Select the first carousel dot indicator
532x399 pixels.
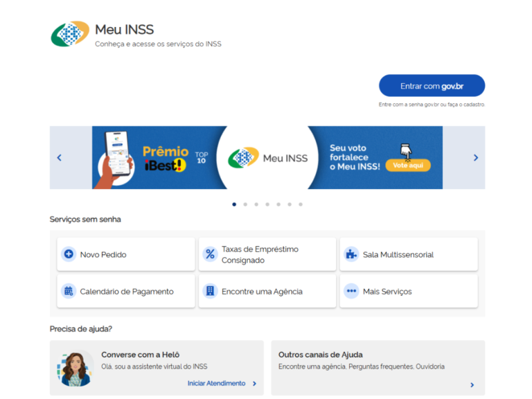[234, 204]
